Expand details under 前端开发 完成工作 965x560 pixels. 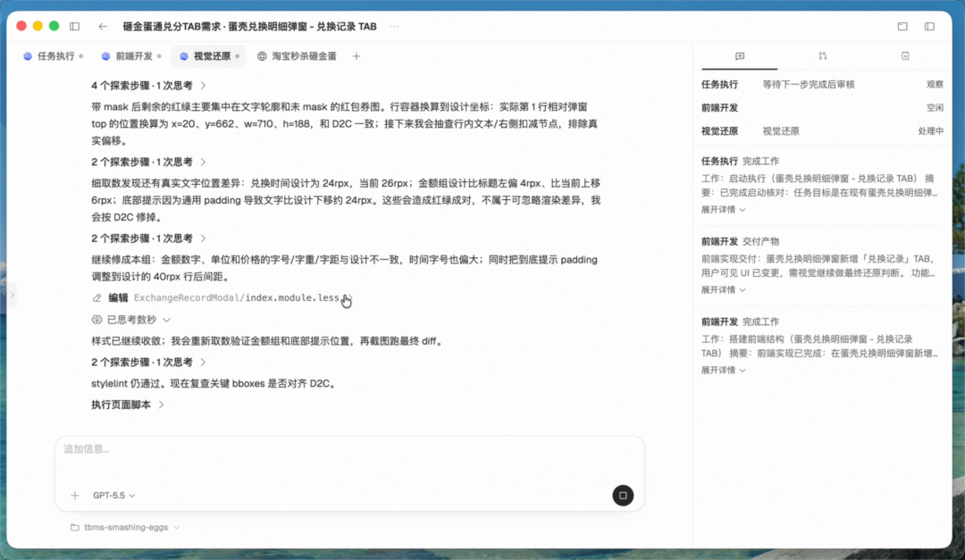click(723, 371)
